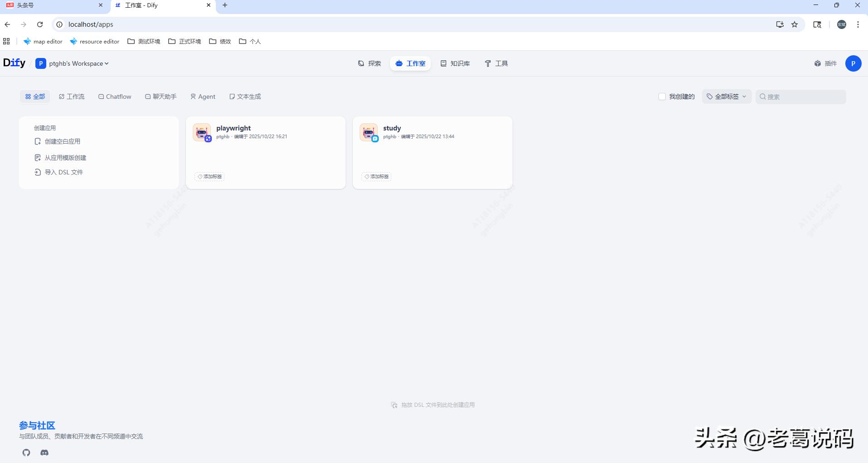Click 从应用模版创建 option
This screenshot has height=463, width=868.
(x=60, y=158)
